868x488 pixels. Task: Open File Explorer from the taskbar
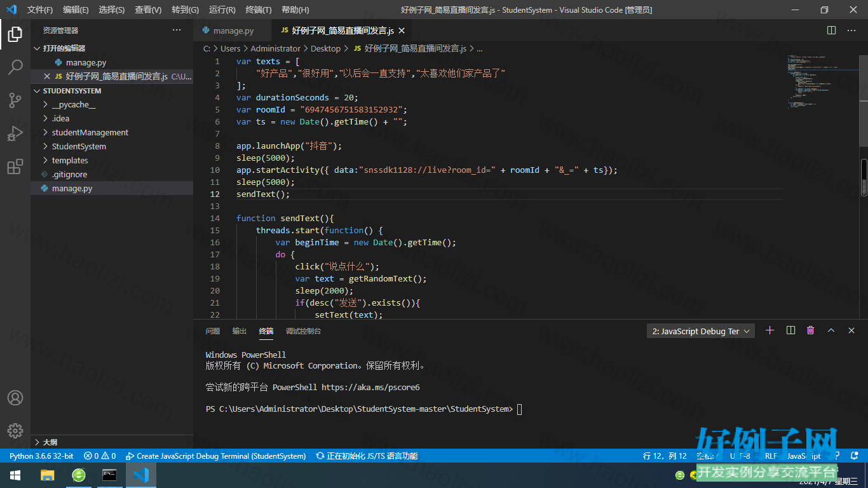[x=47, y=475]
